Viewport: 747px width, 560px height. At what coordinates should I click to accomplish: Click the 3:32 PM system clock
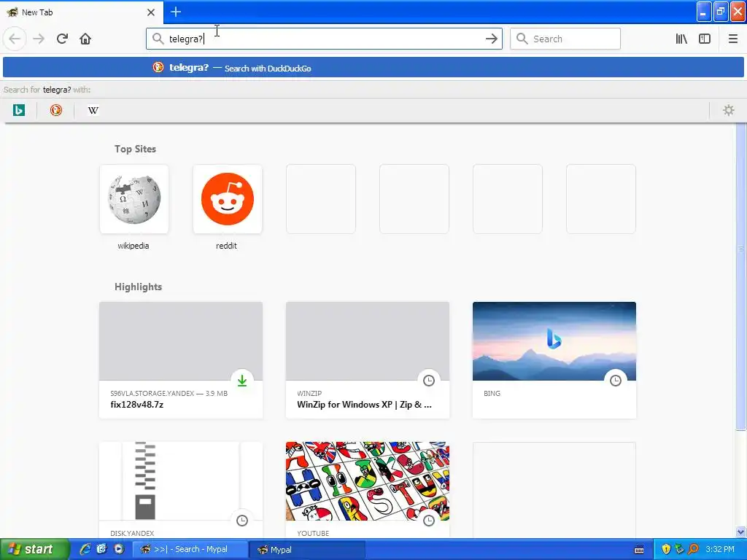720,549
